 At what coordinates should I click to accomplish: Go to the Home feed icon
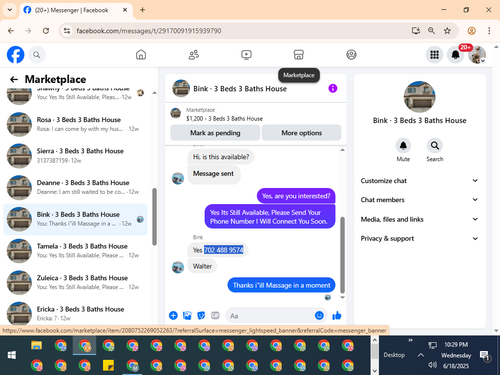pos(141,55)
